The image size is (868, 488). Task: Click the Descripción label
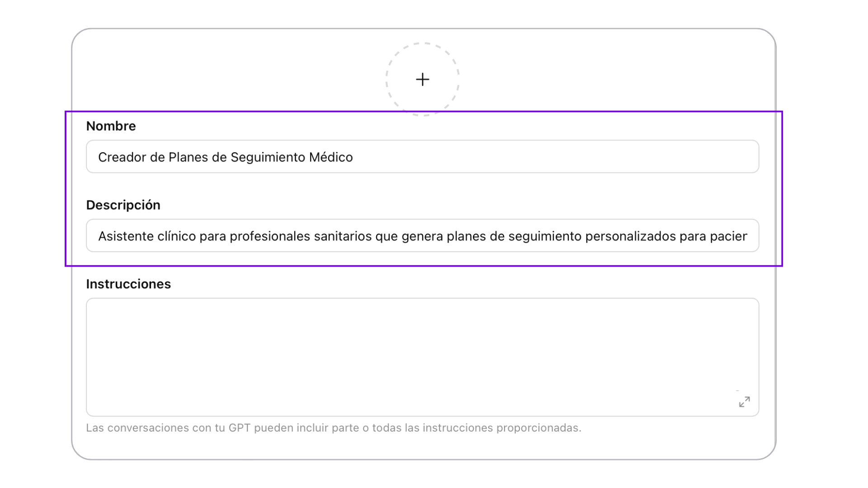(x=123, y=205)
